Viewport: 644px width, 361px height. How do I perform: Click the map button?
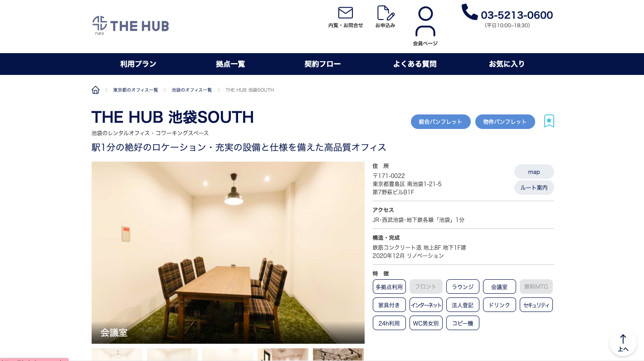click(x=534, y=172)
